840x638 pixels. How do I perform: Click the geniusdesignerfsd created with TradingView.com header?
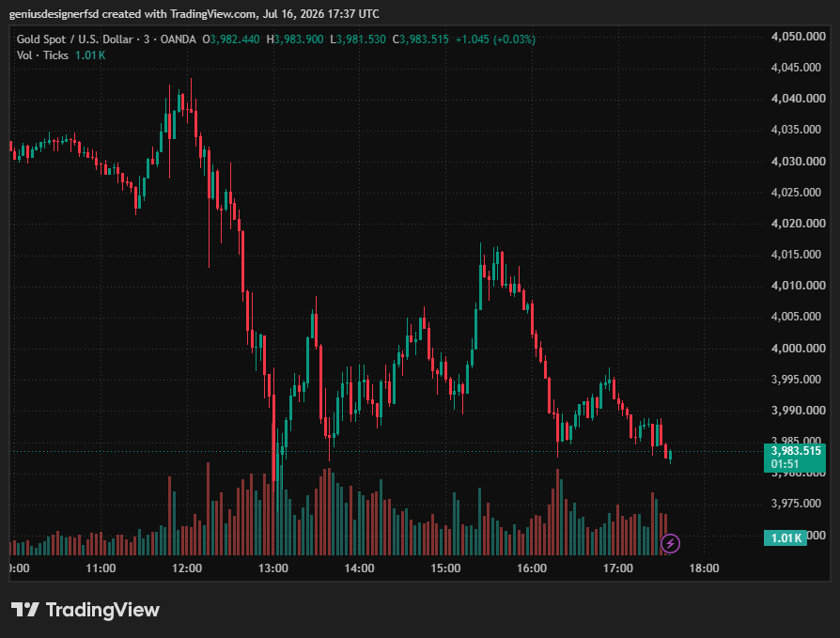[x=194, y=14]
